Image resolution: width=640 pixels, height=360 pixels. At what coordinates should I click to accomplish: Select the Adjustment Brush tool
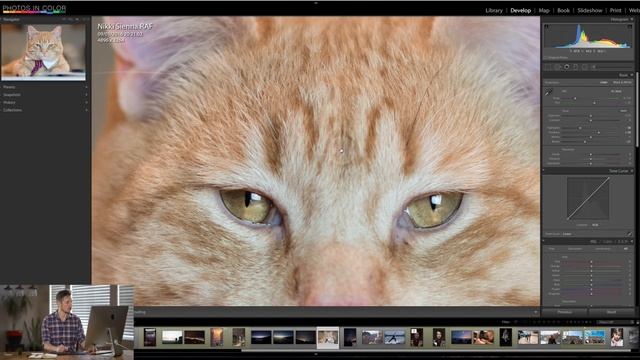pyautogui.click(x=594, y=67)
